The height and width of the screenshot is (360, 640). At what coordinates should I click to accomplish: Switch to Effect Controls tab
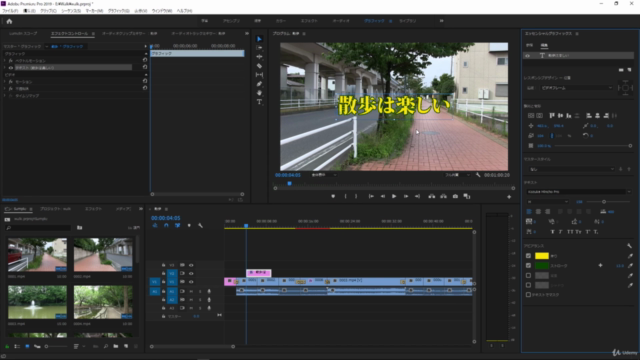click(69, 33)
